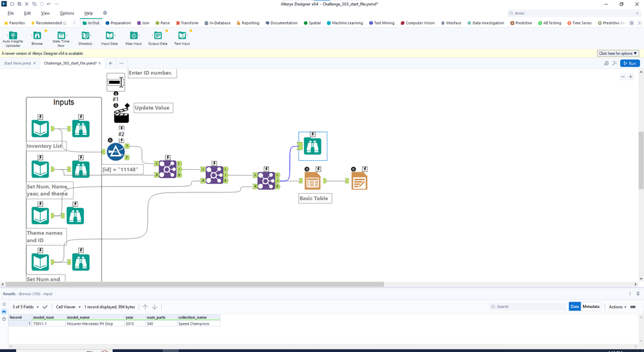Switch Results view to Metadata
Screen dimensions: 644x352
coord(591,306)
